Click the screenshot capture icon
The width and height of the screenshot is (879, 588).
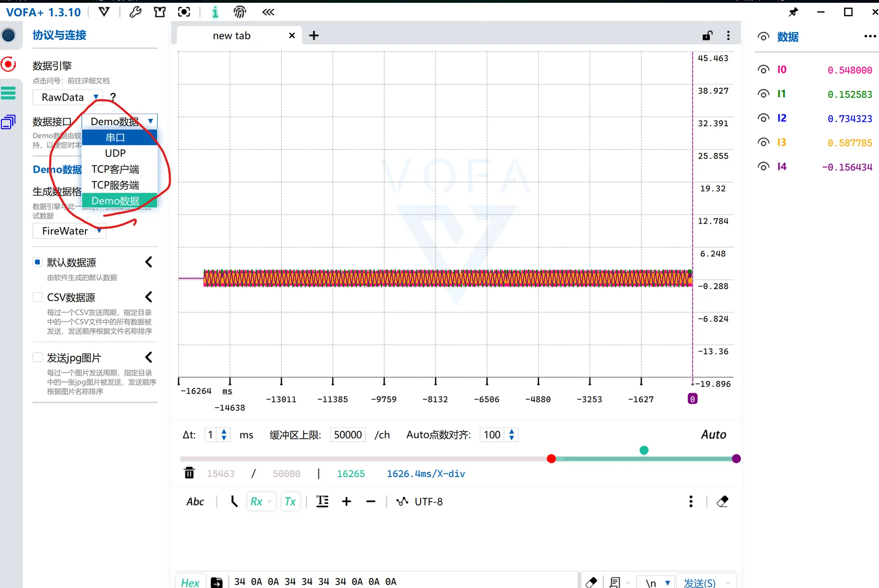point(184,12)
